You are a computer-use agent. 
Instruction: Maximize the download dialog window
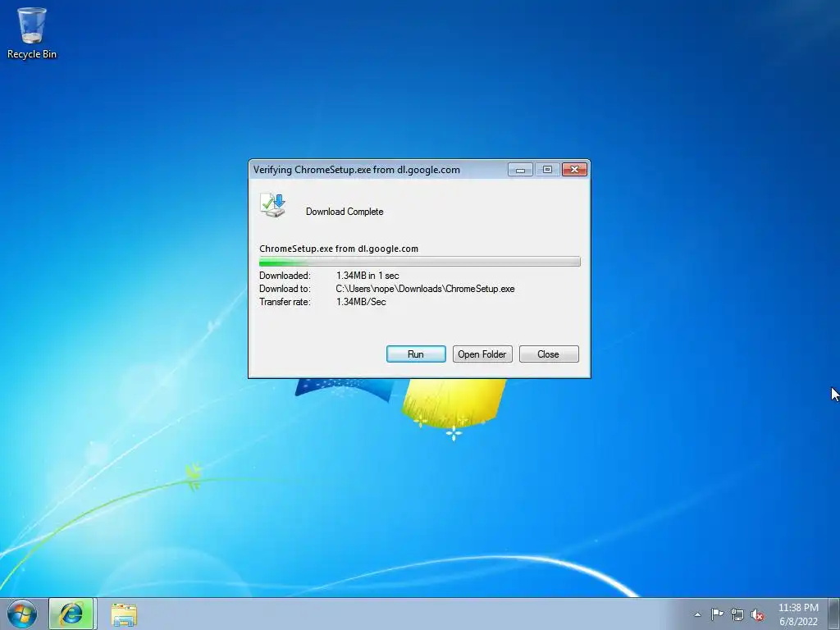point(547,170)
